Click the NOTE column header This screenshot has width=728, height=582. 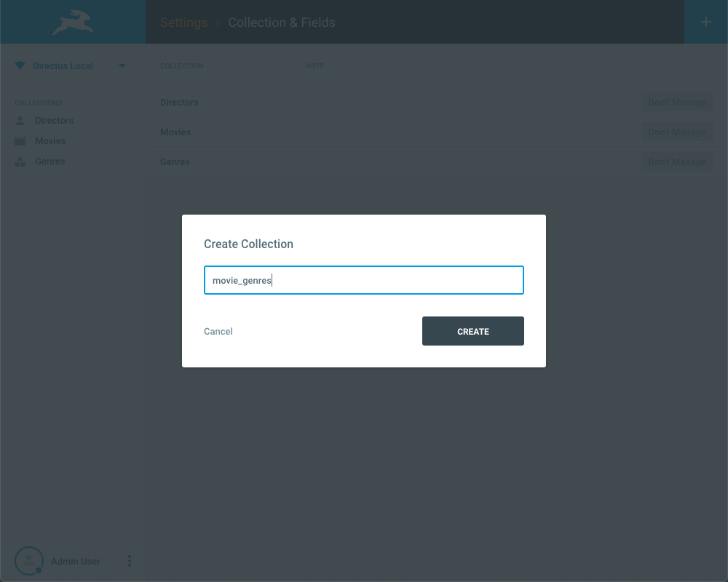(314, 66)
